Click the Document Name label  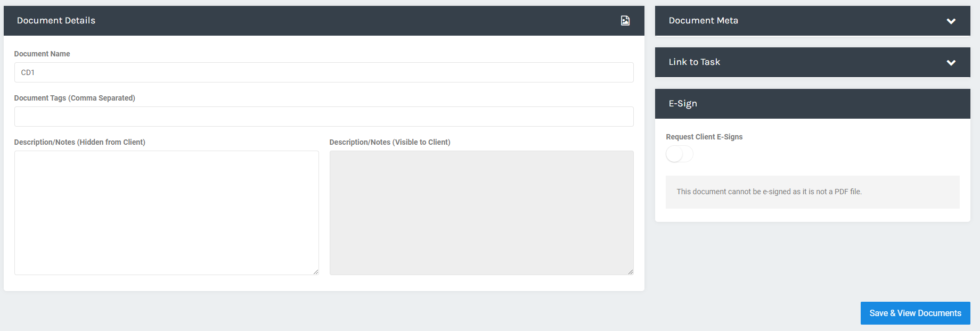(x=42, y=54)
